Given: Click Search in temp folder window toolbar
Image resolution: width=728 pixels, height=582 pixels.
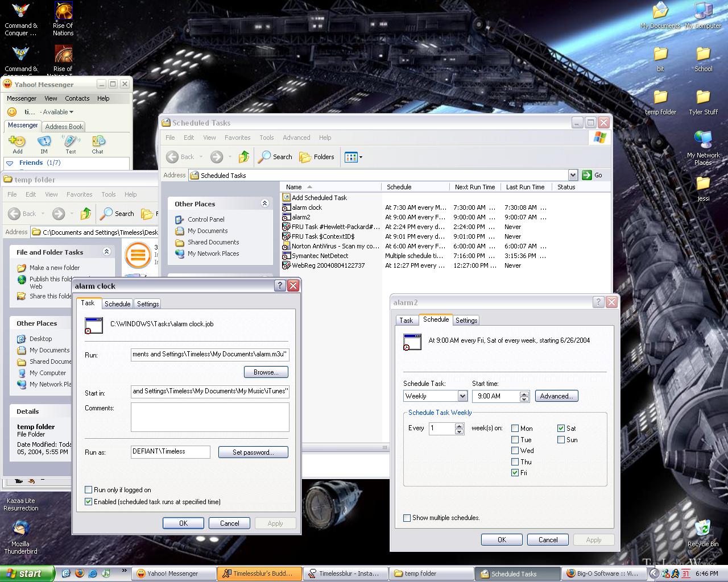Looking at the screenshot, I should click(x=117, y=214).
